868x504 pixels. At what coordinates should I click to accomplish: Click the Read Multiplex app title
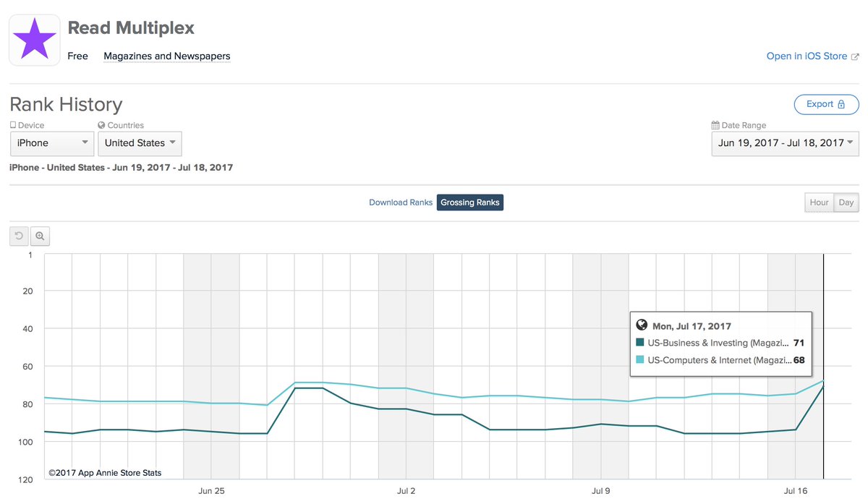(x=131, y=29)
